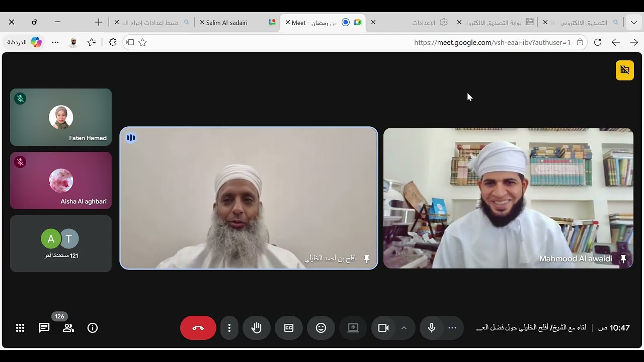Open favorites list star icon in toolbar
The width and height of the screenshot is (644, 362).
92,42
